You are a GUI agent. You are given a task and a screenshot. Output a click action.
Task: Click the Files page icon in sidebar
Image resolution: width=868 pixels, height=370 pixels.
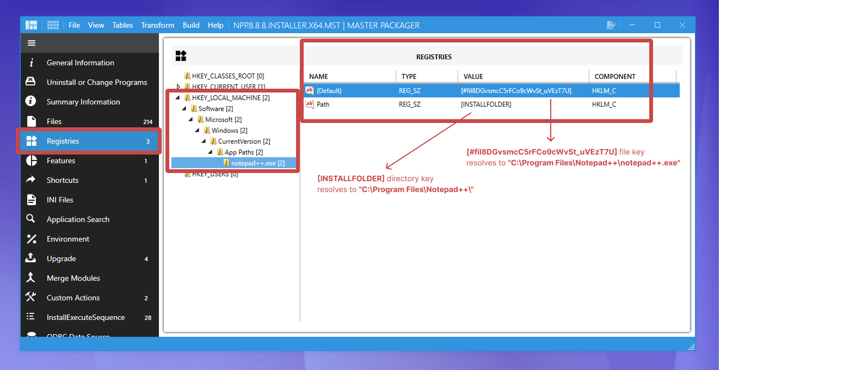[x=32, y=121]
